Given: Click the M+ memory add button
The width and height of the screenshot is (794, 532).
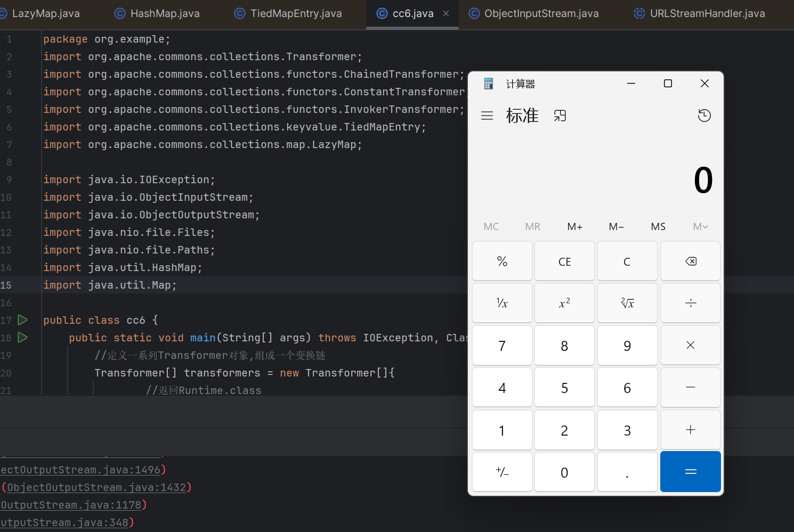Looking at the screenshot, I should [x=574, y=227].
